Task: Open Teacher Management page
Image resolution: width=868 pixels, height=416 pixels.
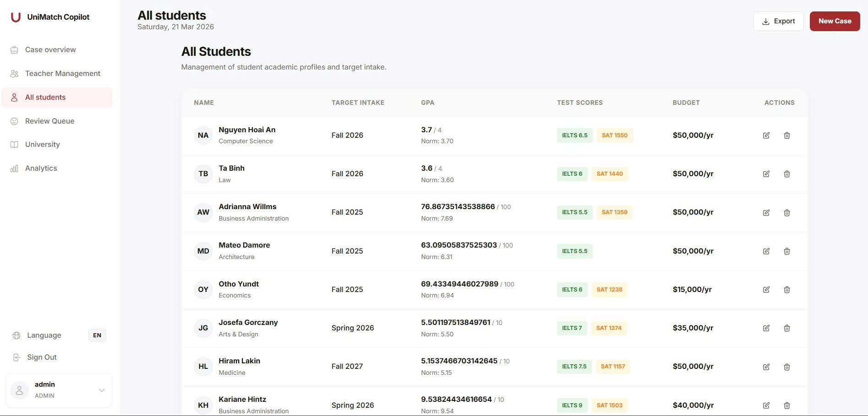Action: [57, 74]
